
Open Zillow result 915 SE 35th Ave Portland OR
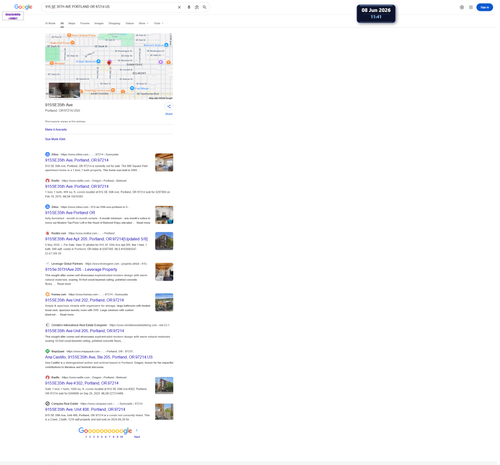70,213
